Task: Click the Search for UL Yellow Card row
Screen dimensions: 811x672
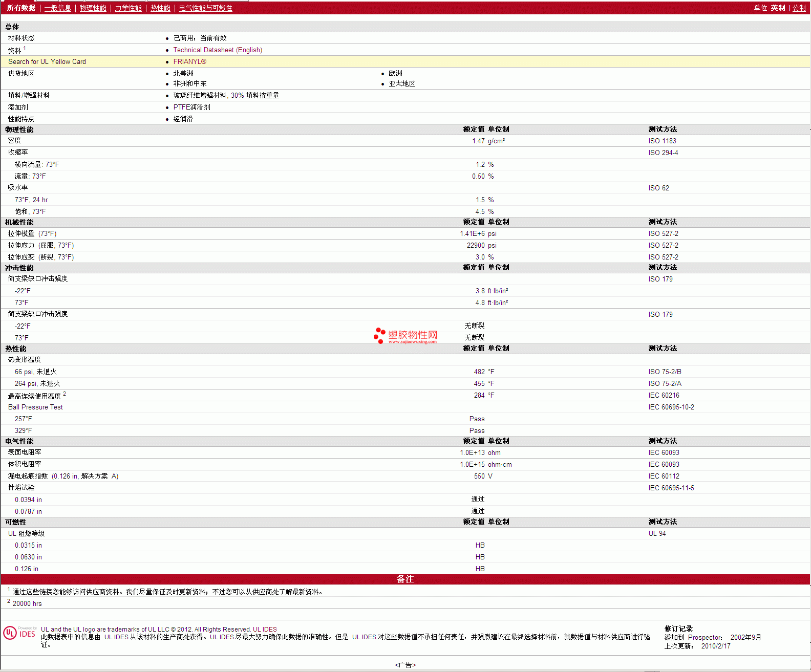Action: click(47, 61)
